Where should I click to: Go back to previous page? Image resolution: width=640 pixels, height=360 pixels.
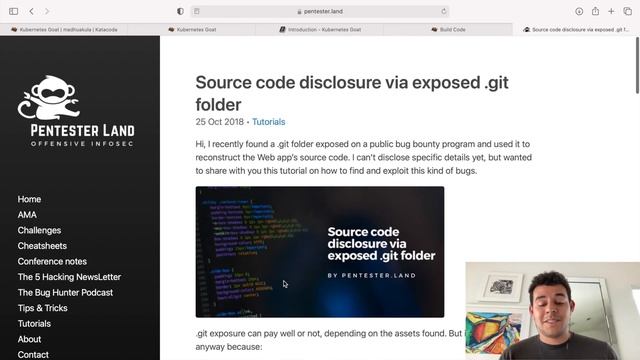point(31,11)
